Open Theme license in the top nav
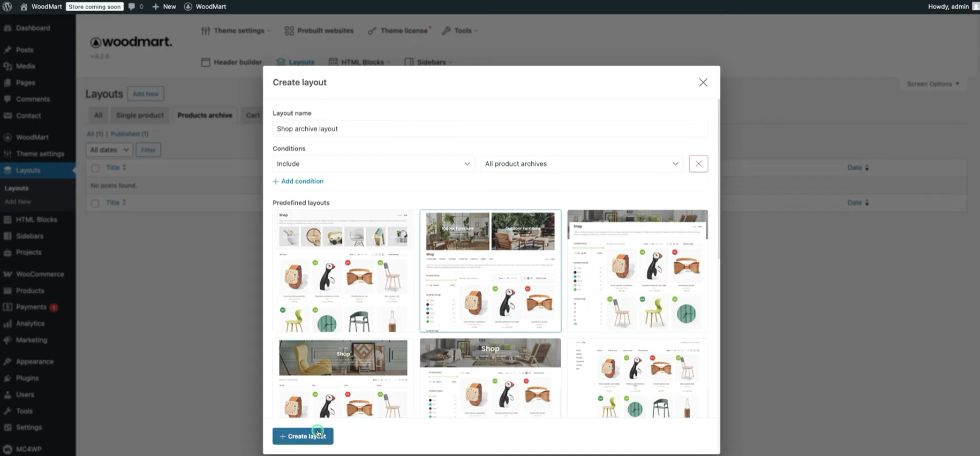This screenshot has height=456, width=980. (x=399, y=31)
